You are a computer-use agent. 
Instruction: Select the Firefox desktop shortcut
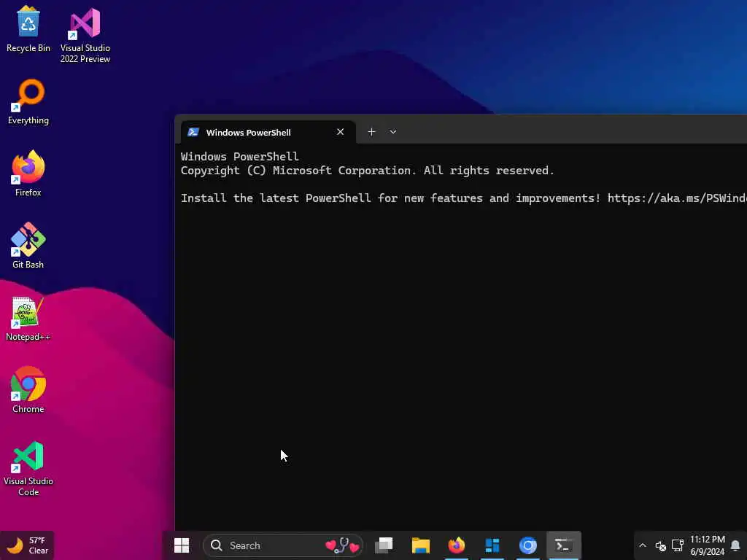pyautogui.click(x=28, y=174)
